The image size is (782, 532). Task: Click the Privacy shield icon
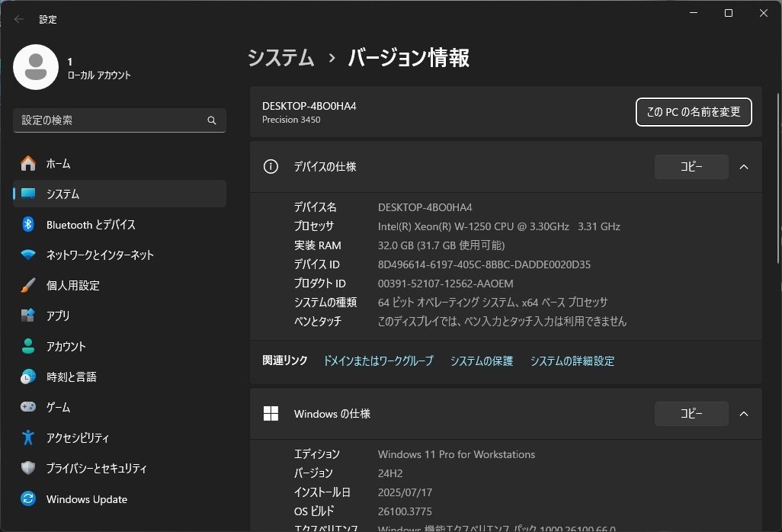pyautogui.click(x=28, y=468)
